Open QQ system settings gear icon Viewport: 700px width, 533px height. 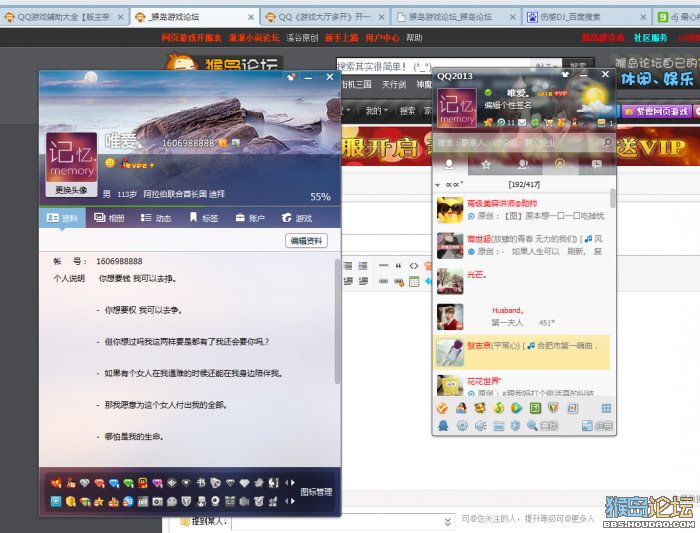pos(462,425)
